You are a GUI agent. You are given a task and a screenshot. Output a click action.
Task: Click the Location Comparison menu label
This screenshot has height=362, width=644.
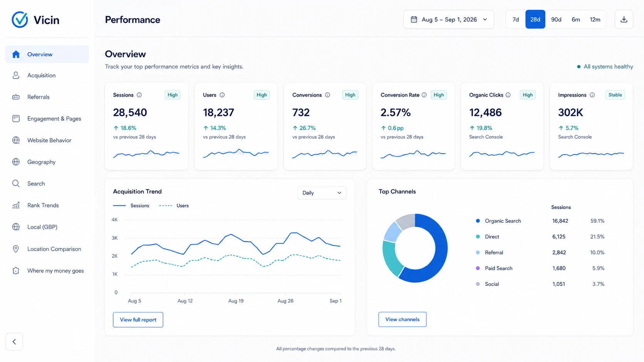tap(54, 249)
